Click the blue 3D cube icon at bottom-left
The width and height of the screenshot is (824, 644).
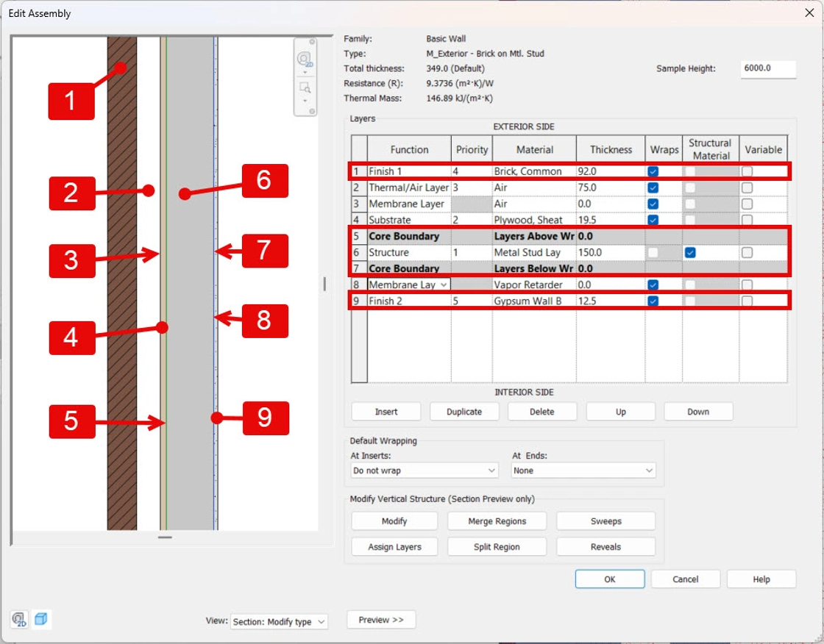point(41,620)
